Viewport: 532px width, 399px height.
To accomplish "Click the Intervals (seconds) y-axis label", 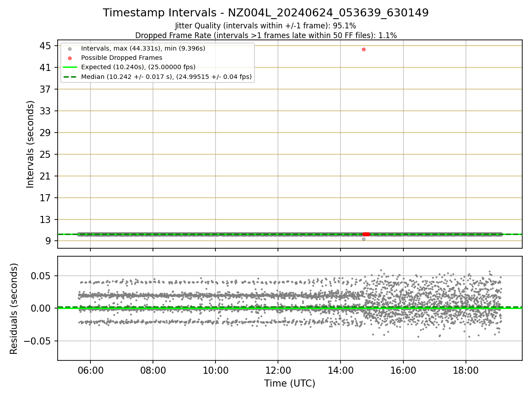I will tap(30, 144).
